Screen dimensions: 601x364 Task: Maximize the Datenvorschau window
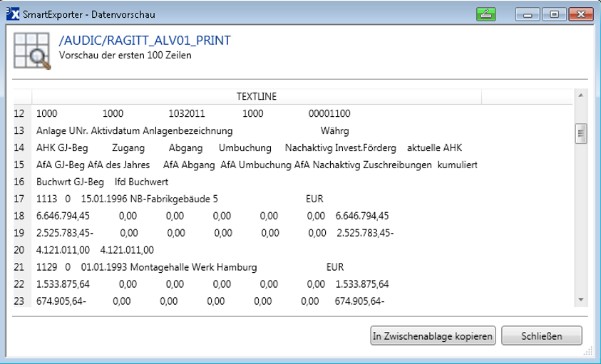(x=554, y=14)
